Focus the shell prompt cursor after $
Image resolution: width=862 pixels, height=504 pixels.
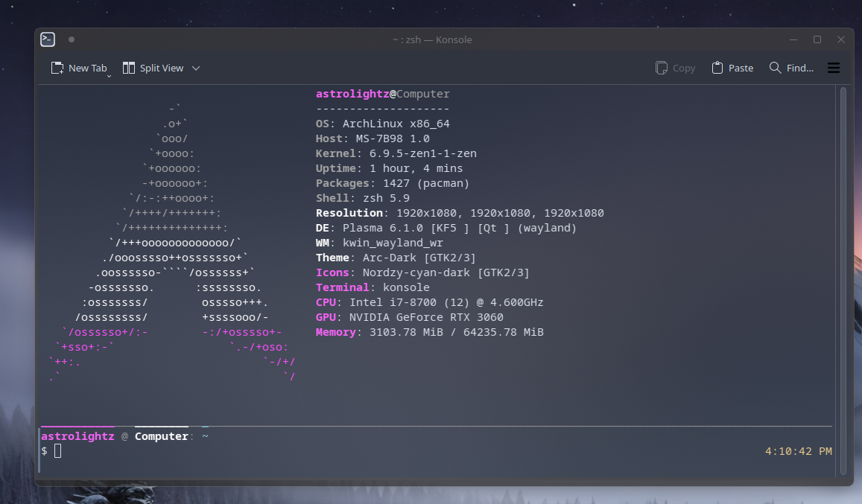[57, 451]
